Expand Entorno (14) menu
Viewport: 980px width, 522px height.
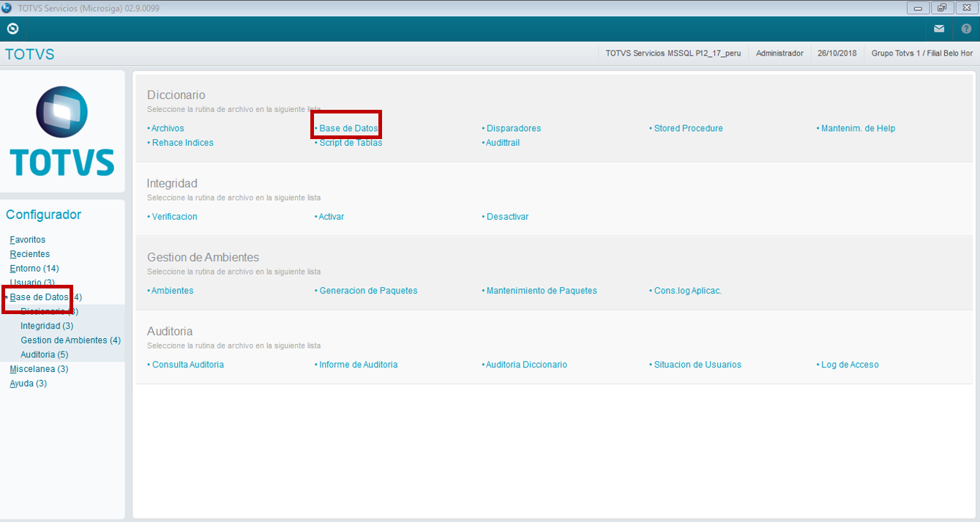(34, 269)
